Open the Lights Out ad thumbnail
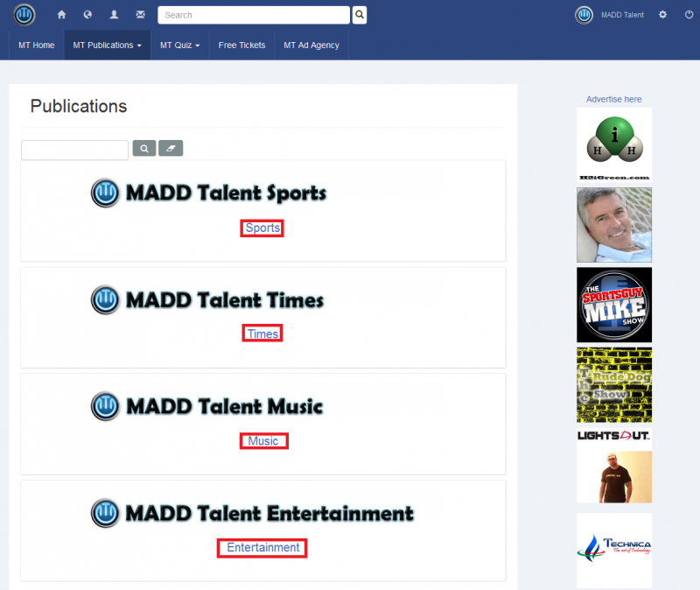Image resolution: width=700 pixels, height=590 pixels. 614,466
